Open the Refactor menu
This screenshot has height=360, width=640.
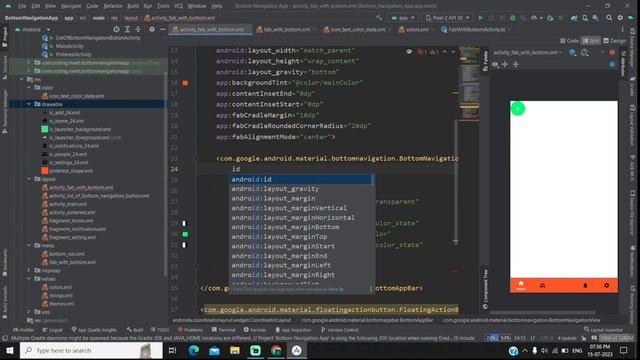coord(113,6)
